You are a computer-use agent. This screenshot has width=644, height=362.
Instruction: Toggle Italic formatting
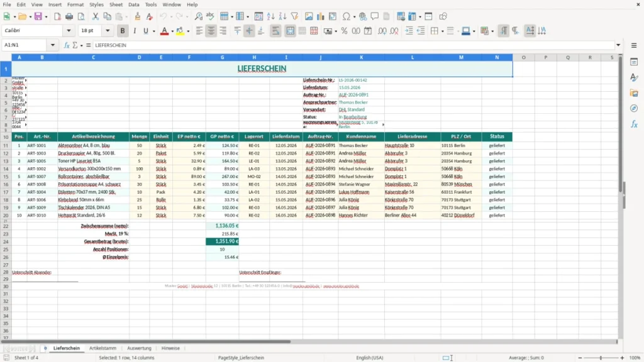135,31
